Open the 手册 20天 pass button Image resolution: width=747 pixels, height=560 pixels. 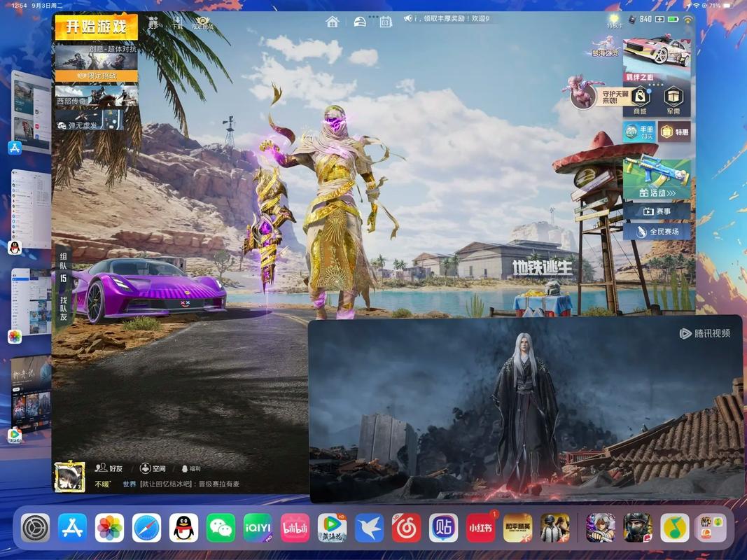coord(639,132)
